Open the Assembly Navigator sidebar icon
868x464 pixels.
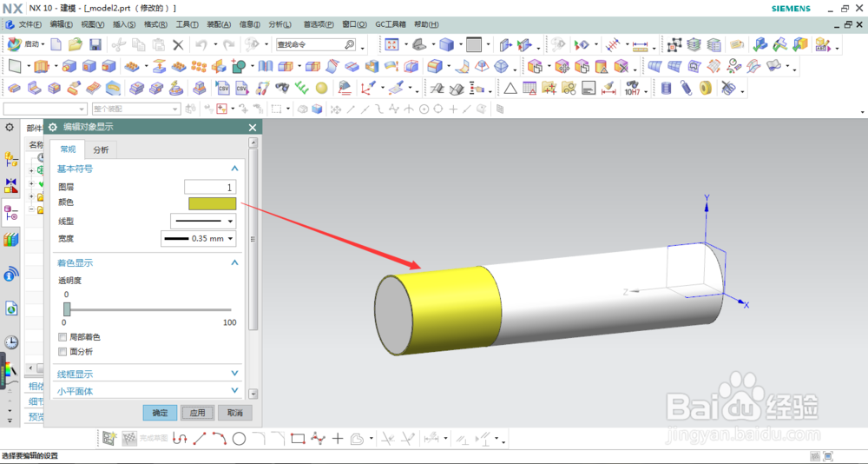point(10,160)
